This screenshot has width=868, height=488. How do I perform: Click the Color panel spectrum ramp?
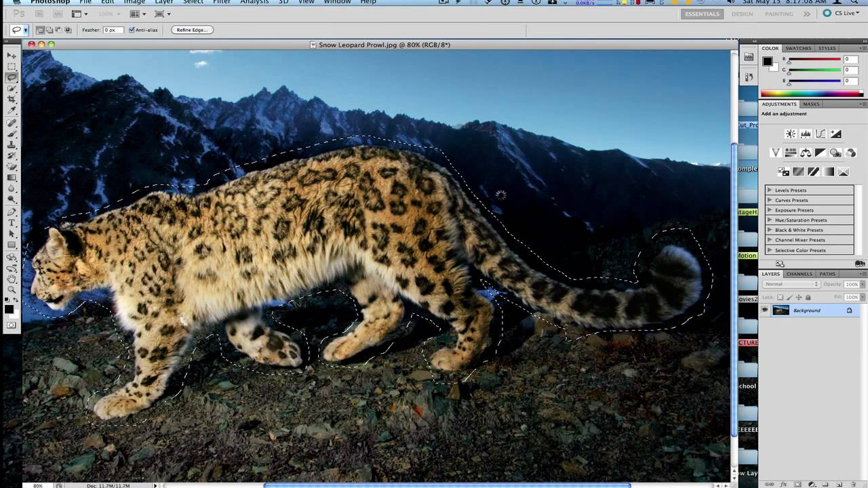point(811,94)
